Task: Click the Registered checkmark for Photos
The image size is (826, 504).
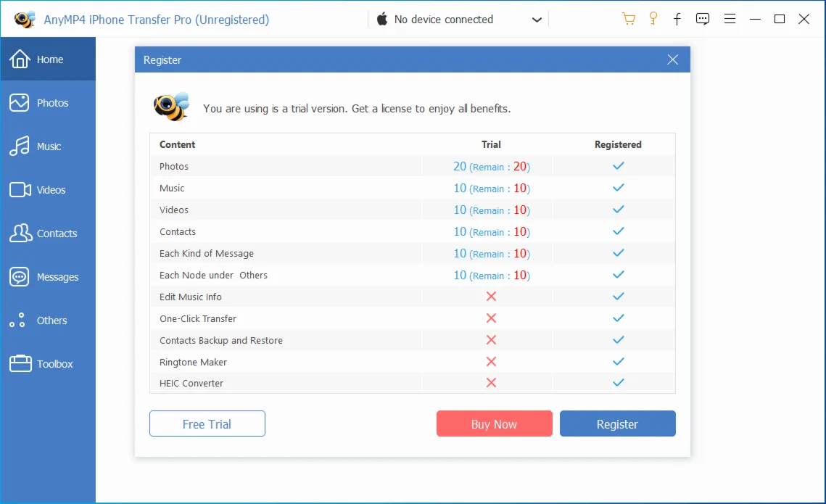Action: point(619,166)
